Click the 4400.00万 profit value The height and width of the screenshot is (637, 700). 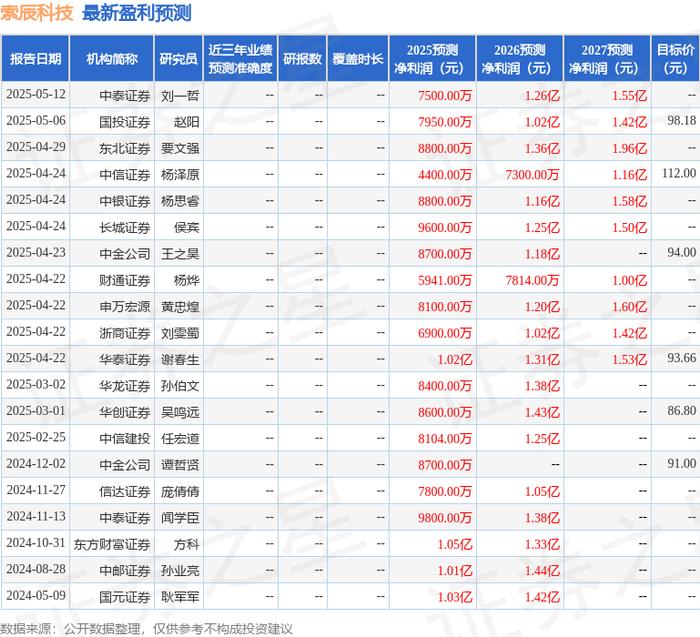point(445,175)
